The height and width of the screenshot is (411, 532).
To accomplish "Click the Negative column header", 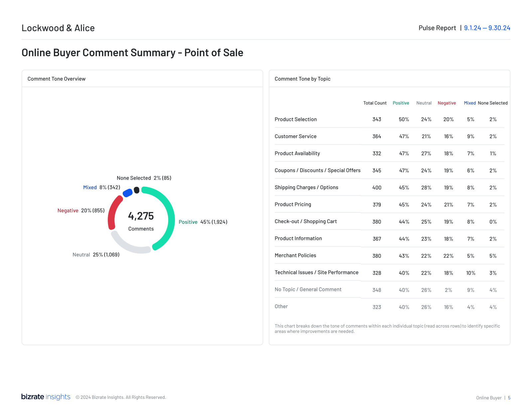I will coord(447,103).
